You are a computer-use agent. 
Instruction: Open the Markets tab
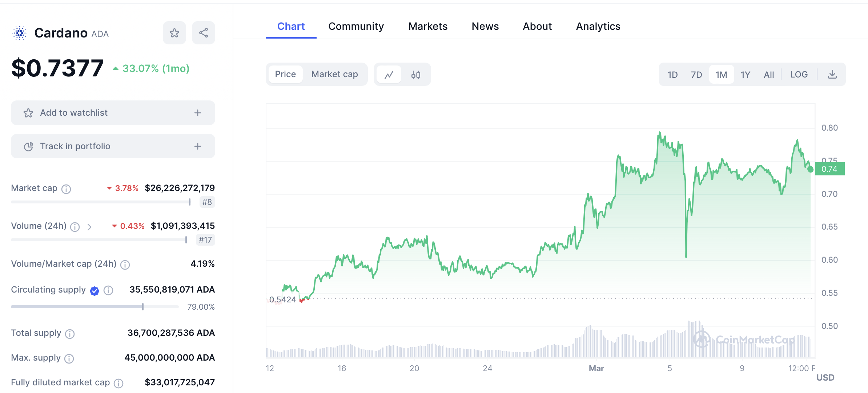point(428,26)
